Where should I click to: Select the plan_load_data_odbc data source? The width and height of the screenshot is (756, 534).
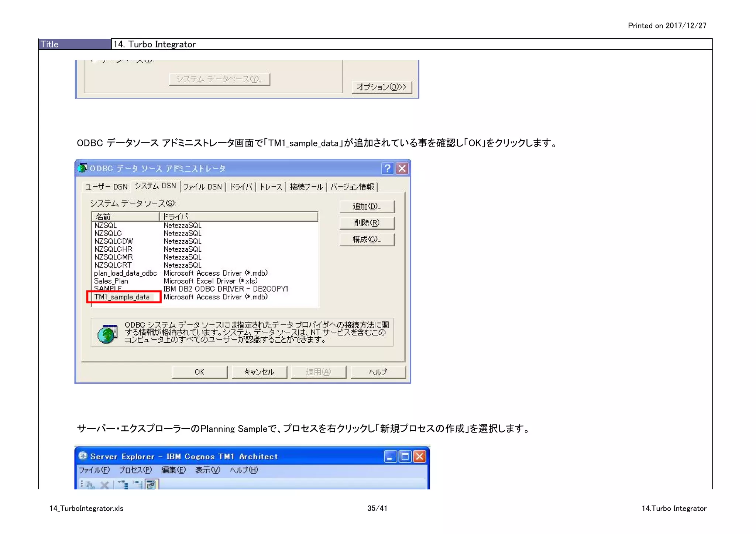pos(125,273)
